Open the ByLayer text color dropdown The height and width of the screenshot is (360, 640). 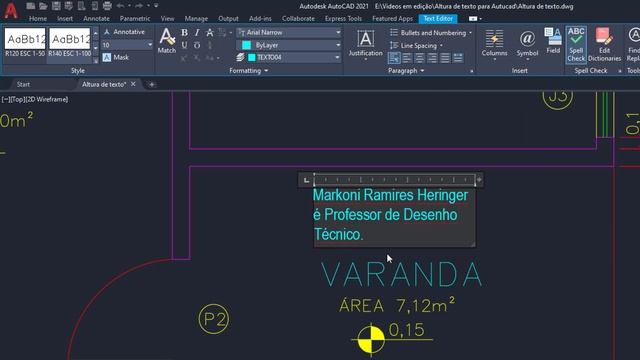coord(289,45)
